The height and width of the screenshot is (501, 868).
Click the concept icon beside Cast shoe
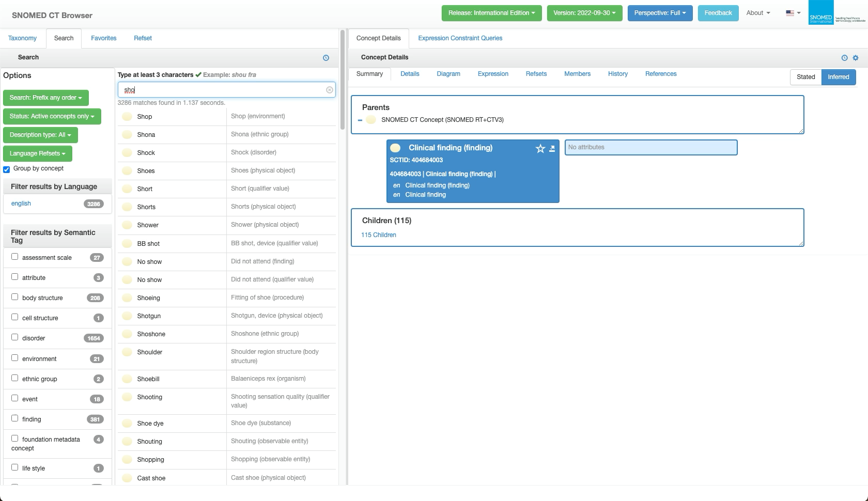tap(127, 478)
